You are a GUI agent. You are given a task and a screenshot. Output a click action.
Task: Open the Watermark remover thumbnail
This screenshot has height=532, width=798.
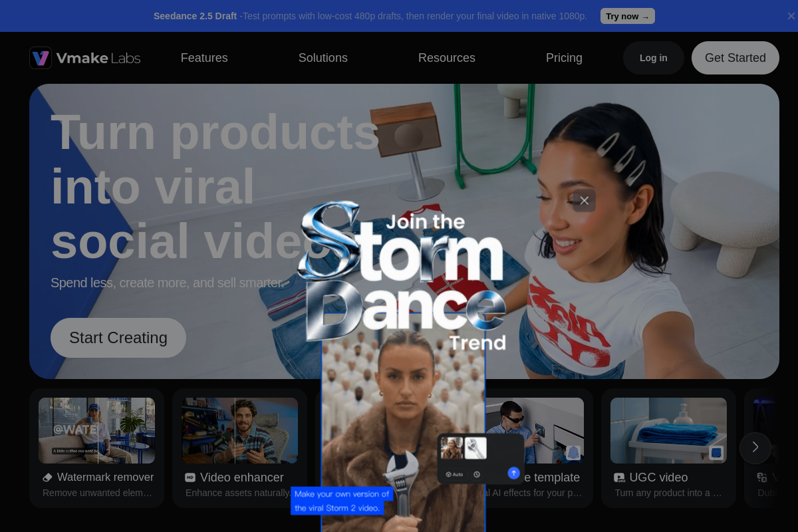coord(96,430)
